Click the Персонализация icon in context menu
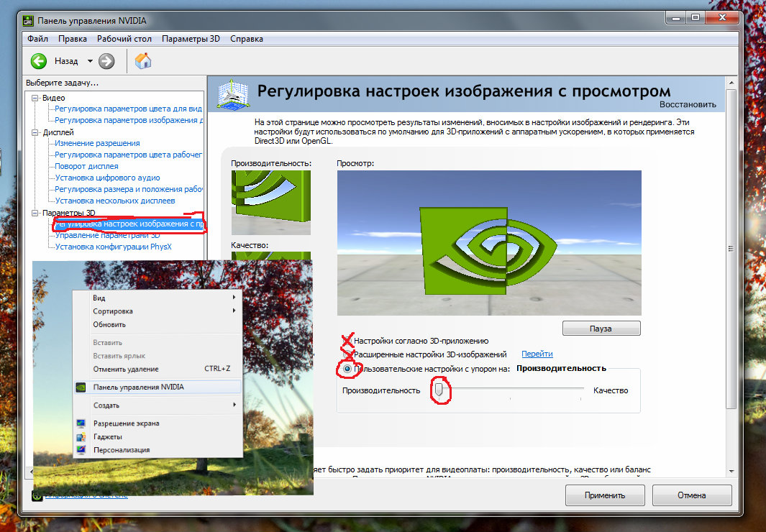The image size is (766, 532). [x=81, y=450]
